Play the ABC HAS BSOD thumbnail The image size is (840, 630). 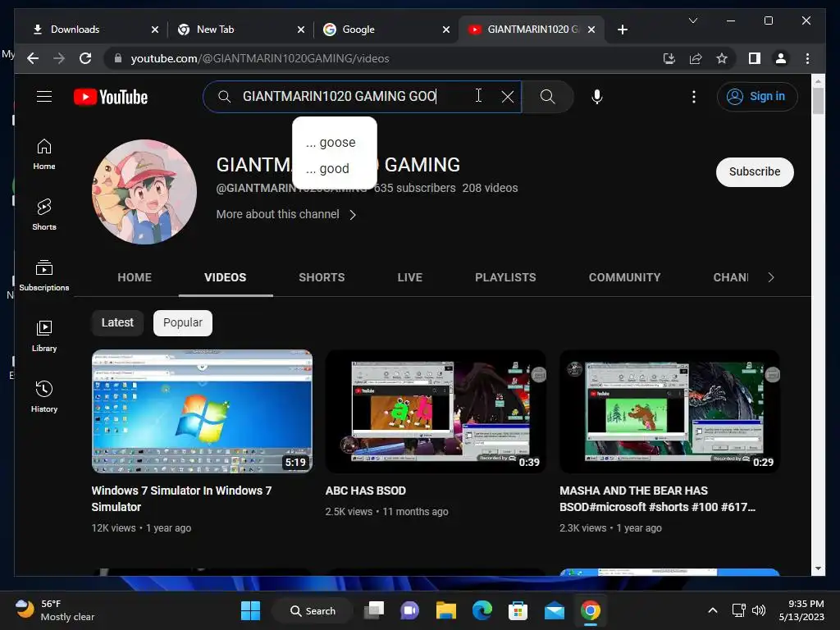click(x=436, y=412)
